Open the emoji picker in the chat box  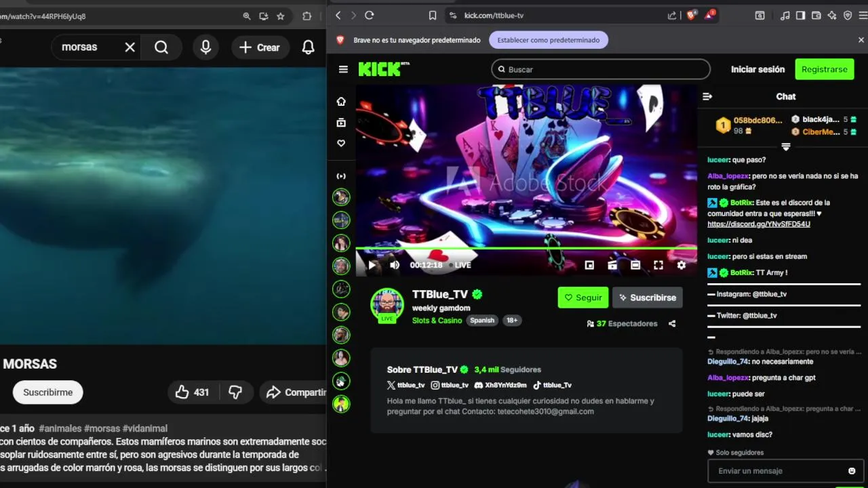coord(852,471)
